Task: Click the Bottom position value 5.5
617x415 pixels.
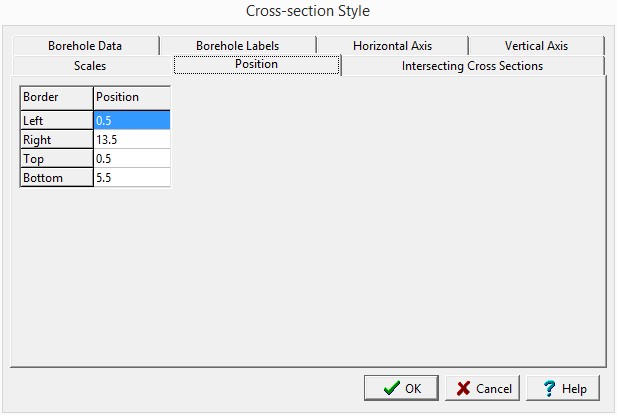Action: coord(131,177)
